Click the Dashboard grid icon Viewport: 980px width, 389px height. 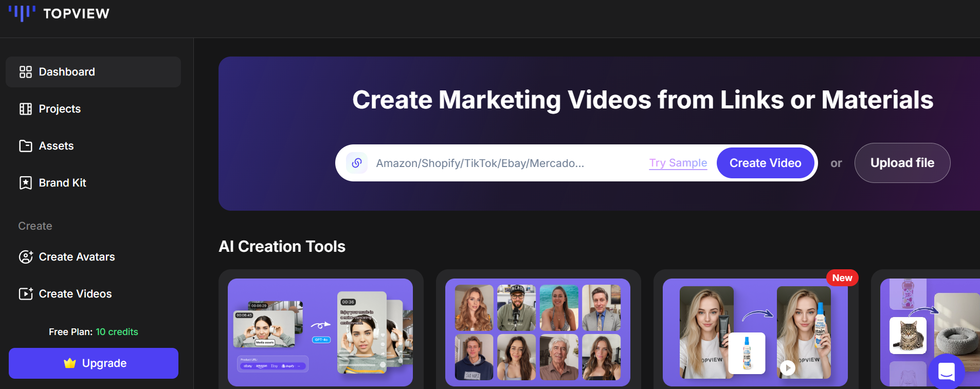click(26, 72)
